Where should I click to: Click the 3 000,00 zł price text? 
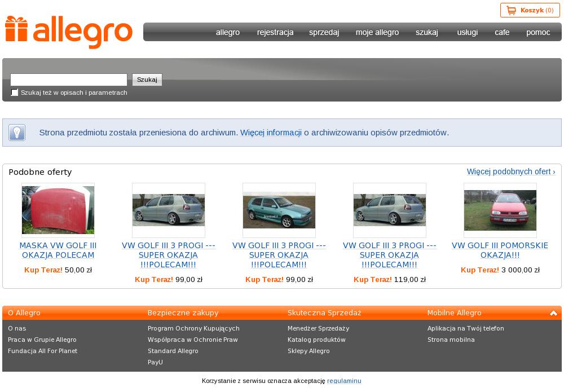pos(521,270)
